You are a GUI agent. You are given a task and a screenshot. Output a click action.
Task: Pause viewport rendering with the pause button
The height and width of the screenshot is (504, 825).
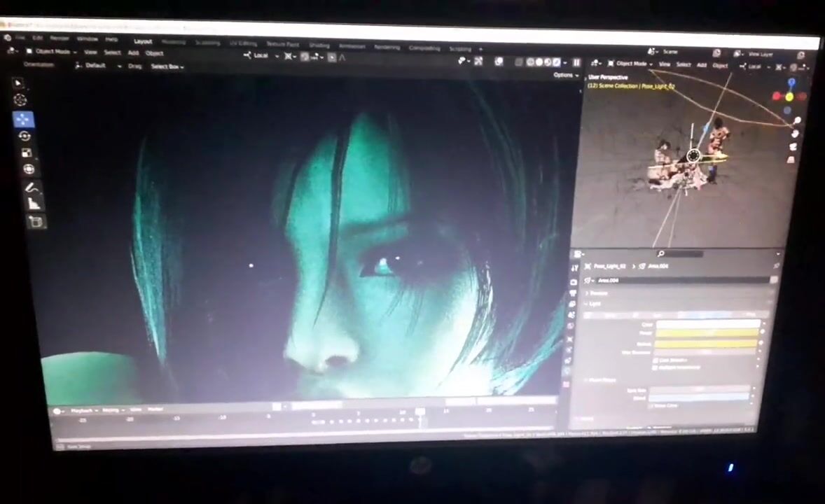point(576,62)
